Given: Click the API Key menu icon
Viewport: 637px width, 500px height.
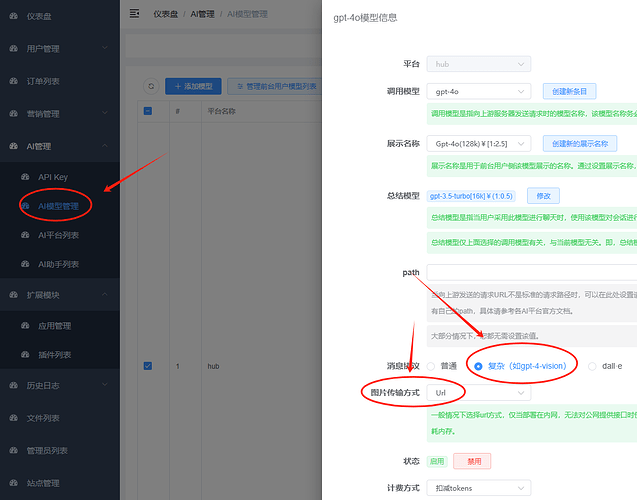Looking at the screenshot, I should [25, 177].
